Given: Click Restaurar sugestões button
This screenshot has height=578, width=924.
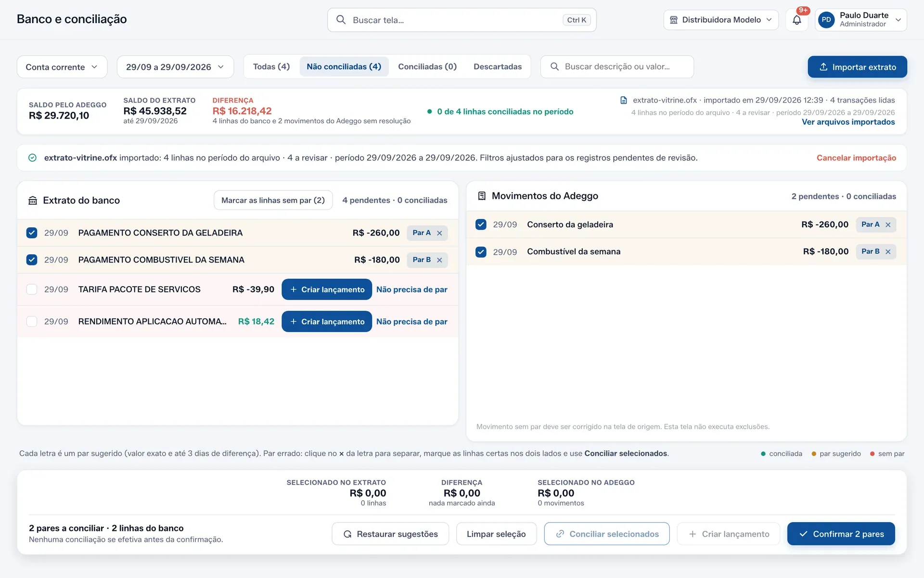Looking at the screenshot, I should pos(390,534).
